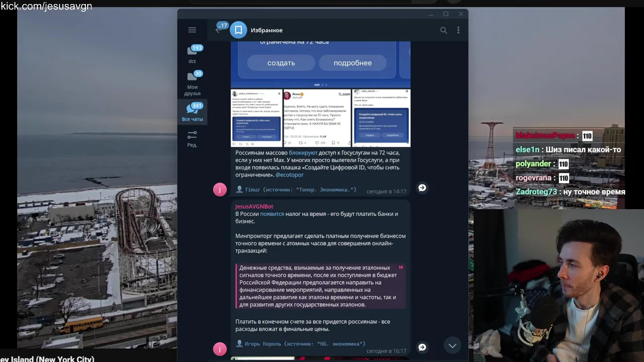Open the three-dot chat options menu
The image size is (644, 362).
[458, 30]
